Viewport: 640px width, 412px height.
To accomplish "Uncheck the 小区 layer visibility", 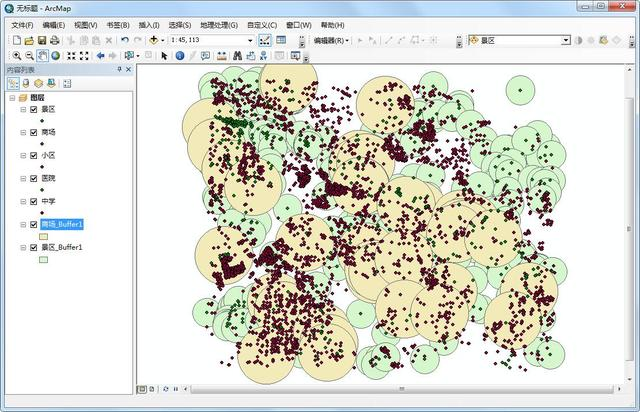I will pyautogui.click(x=33, y=156).
